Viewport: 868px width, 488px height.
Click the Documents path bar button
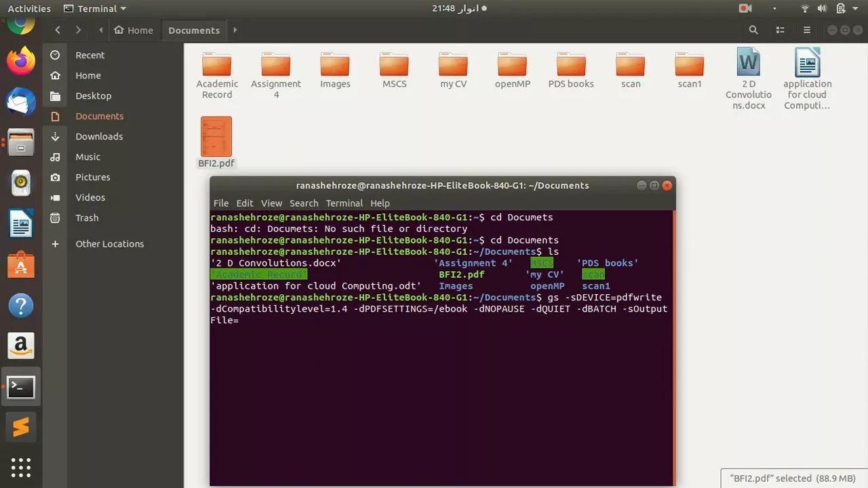[x=194, y=30]
